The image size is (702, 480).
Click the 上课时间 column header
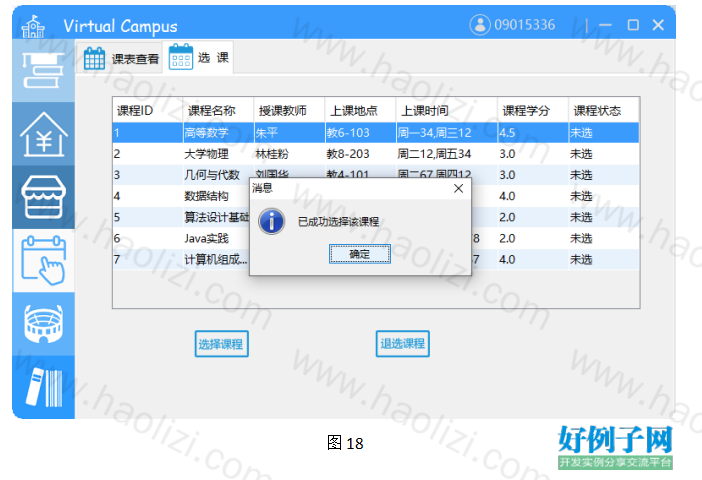tap(447, 110)
